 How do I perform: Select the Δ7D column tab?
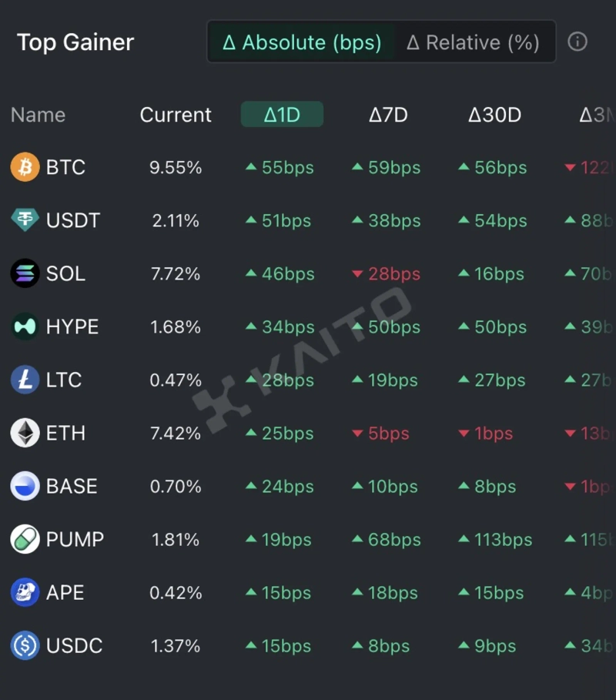point(388,115)
